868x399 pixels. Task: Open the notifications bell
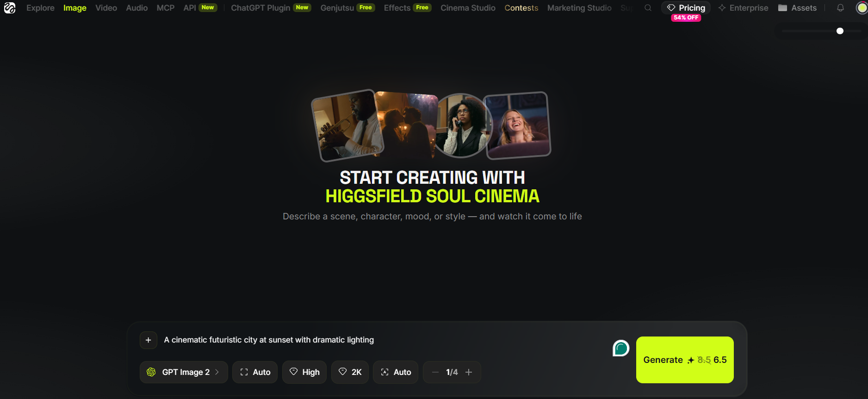pos(840,8)
